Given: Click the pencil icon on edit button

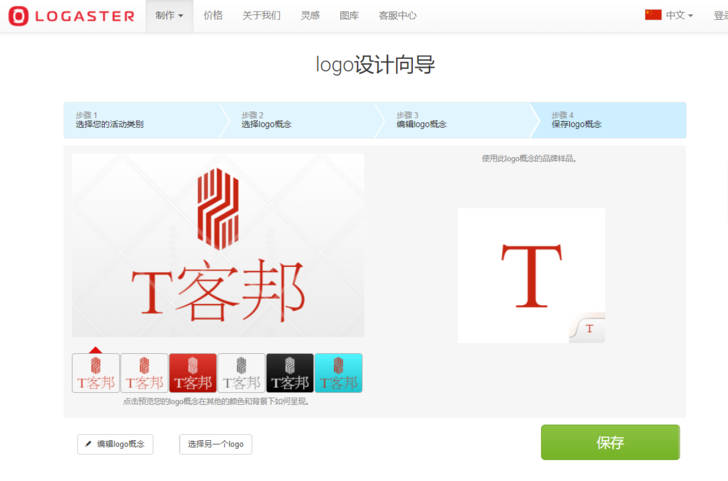Looking at the screenshot, I should (x=88, y=444).
